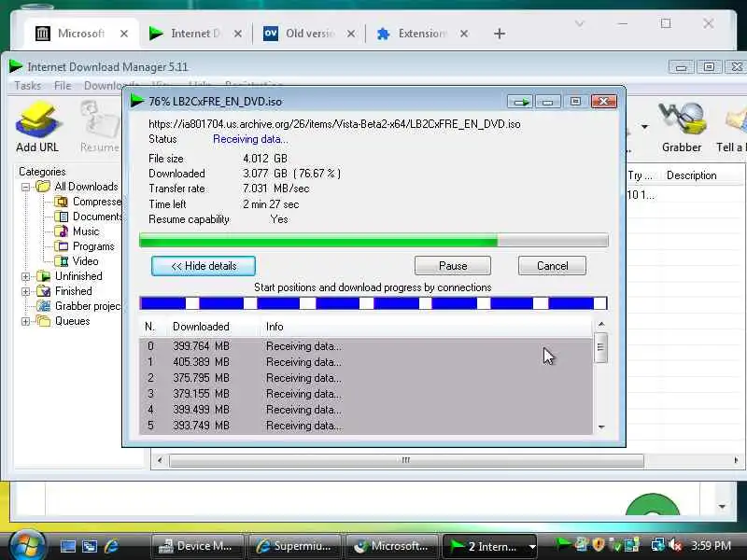Click the Documents category icon
The image size is (747, 560).
[61, 217]
